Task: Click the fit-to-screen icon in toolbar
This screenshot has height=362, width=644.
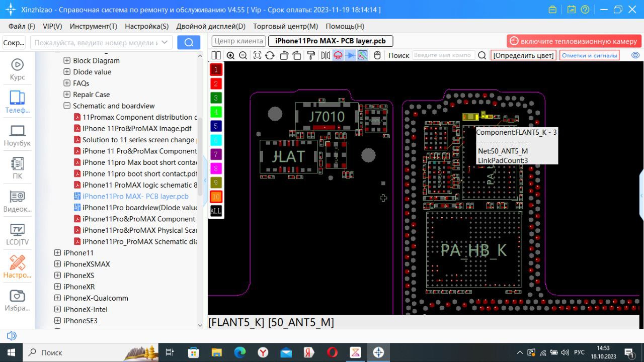Action: click(257, 55)
